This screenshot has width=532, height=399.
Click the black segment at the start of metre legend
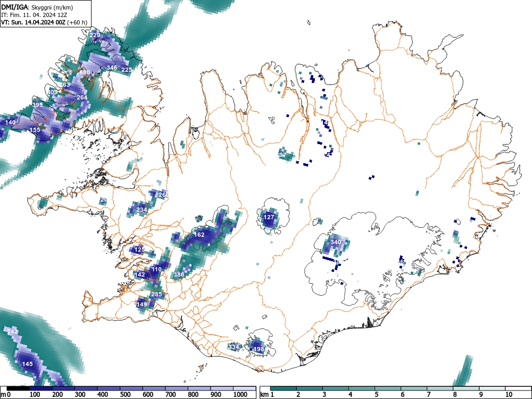(x=18, y=388)
